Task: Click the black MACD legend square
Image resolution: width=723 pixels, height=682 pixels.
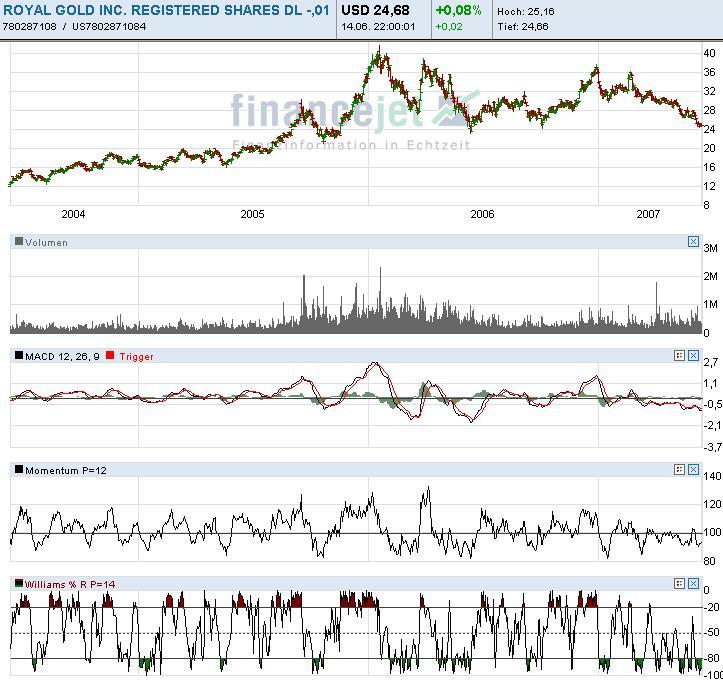Action: point(19,355)
